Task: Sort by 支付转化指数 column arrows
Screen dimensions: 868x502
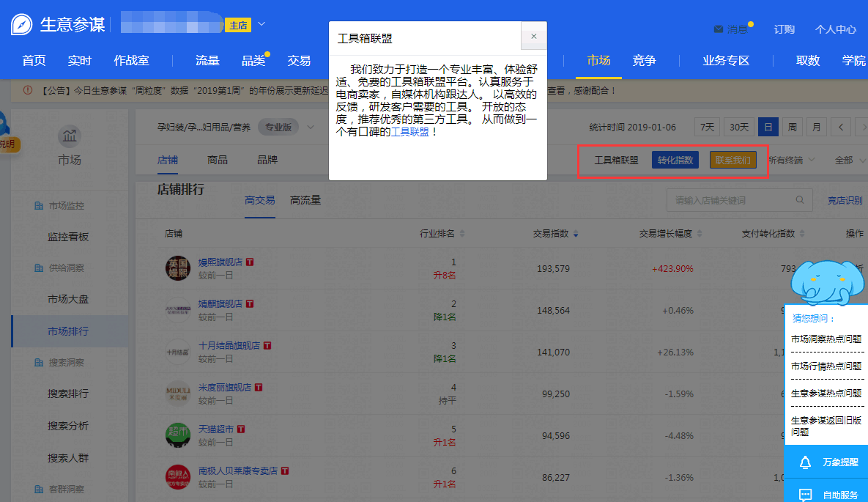Action: 802,234
